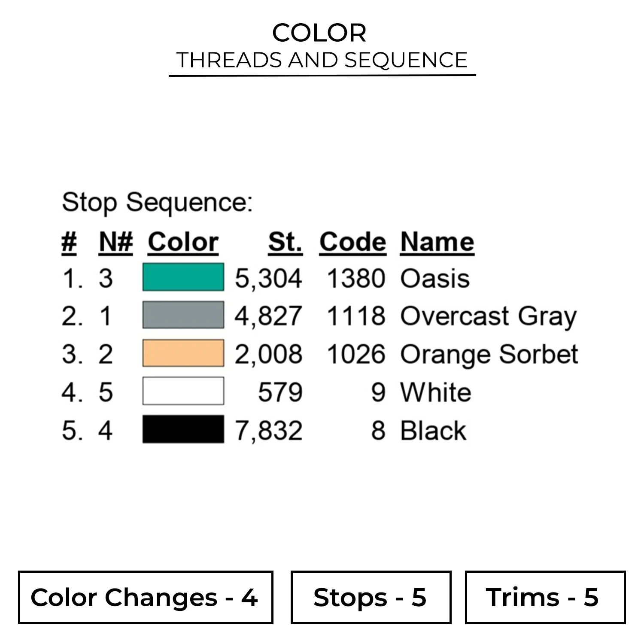The width and height of the screenshot is (644, 644).
Task: Click the Oasis thread name
Action: pos(435,279)
